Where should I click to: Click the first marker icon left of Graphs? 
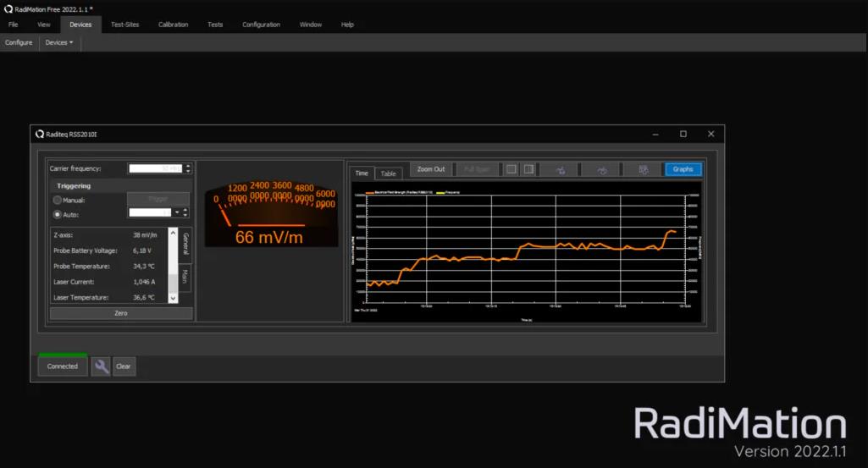pyautogui.click(x=560, y=169)
